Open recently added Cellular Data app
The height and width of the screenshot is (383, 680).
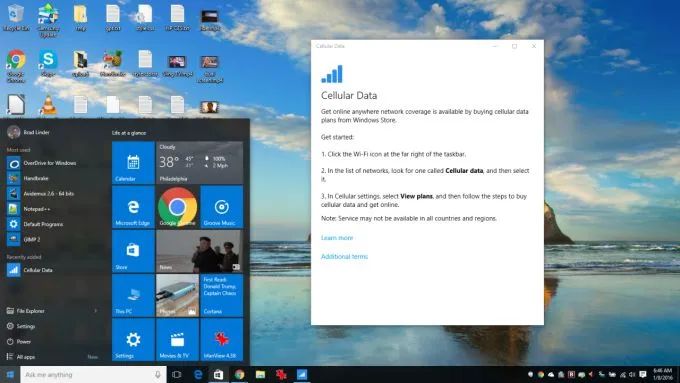[x=30, y=270]
